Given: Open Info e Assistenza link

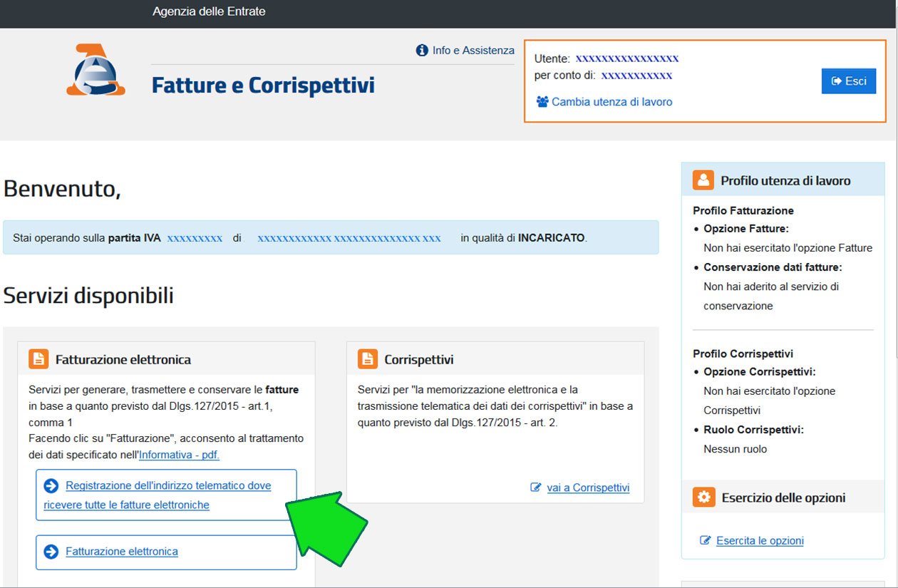Looking at the screenshot, I should pos(473,51).
